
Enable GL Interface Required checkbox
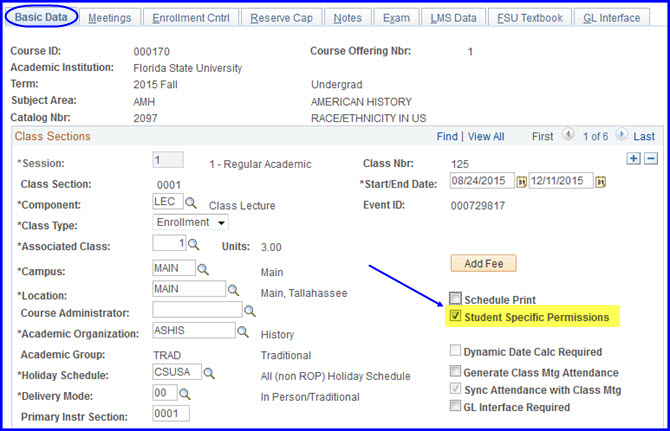coord(455,406)
